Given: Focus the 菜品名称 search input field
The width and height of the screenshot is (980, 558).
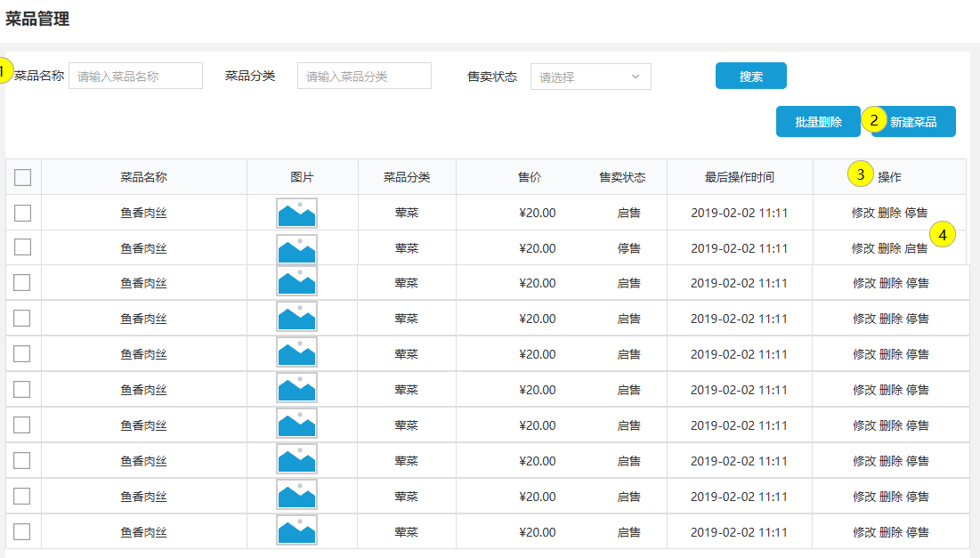Looking at the screenshot, I should coord(135,77).
